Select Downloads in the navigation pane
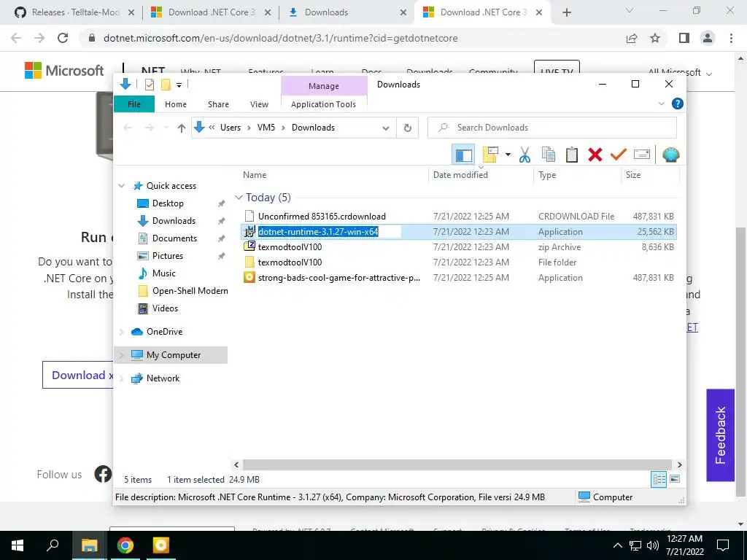747x560 pixels. tap(174, 221)
